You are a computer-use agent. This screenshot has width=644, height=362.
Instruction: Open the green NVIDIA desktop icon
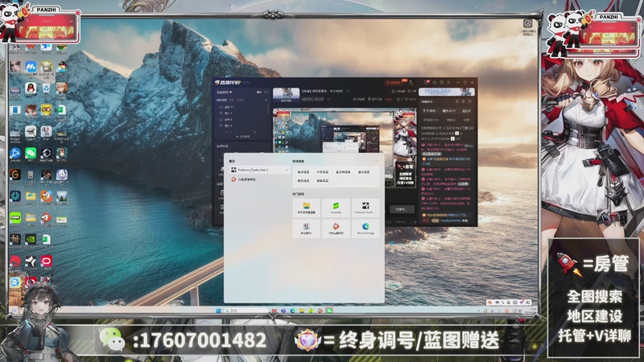pos(31,239)
